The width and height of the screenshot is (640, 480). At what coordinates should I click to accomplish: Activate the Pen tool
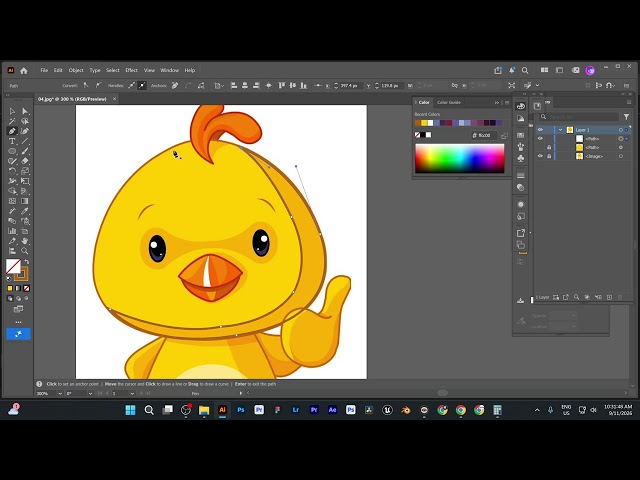12,131
